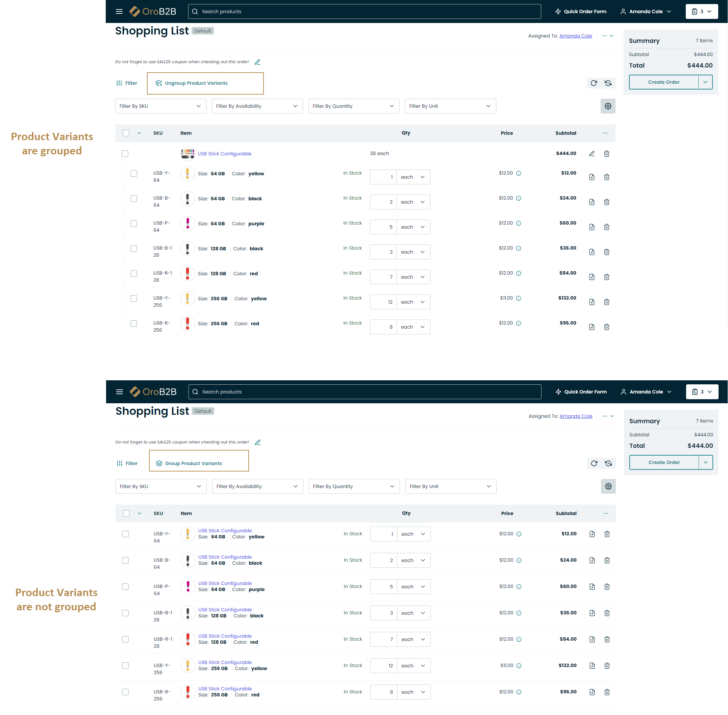Open the Filter By Availability dropdown
Screen dimensions: 728x715
coord(257,106)
